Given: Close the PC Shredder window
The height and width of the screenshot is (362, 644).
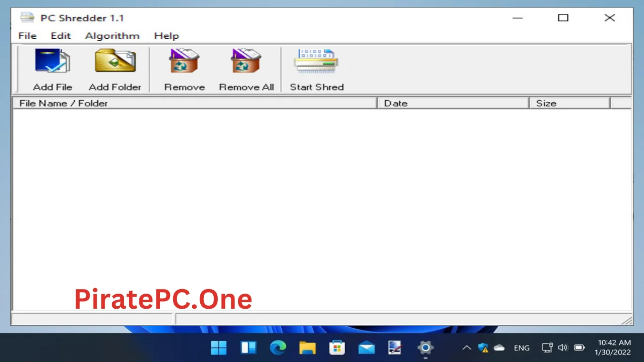Looking at the screenshot, I should pyautogui.click(x=610, y=18).
